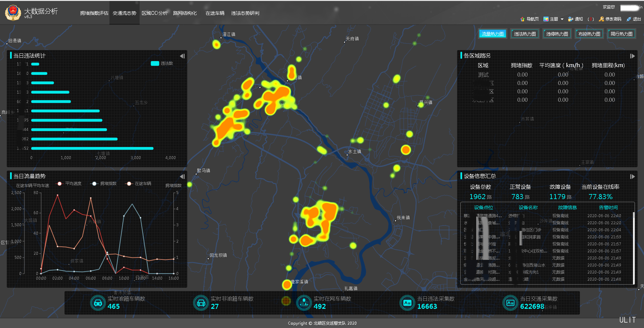Screen dimensions: 644x328
Task: Show the 违法热力图 heatmap layer
Action: coord(525,34)
